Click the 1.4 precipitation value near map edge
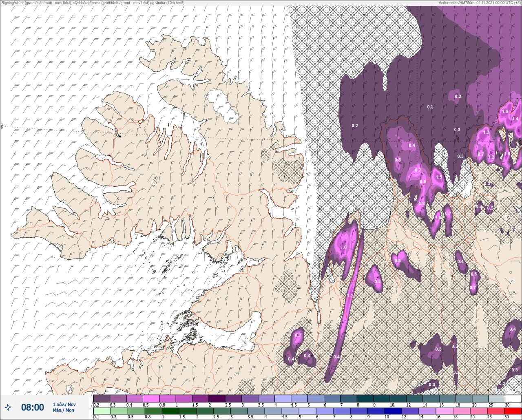The image size is (522, 420). [x=515, y=119]
